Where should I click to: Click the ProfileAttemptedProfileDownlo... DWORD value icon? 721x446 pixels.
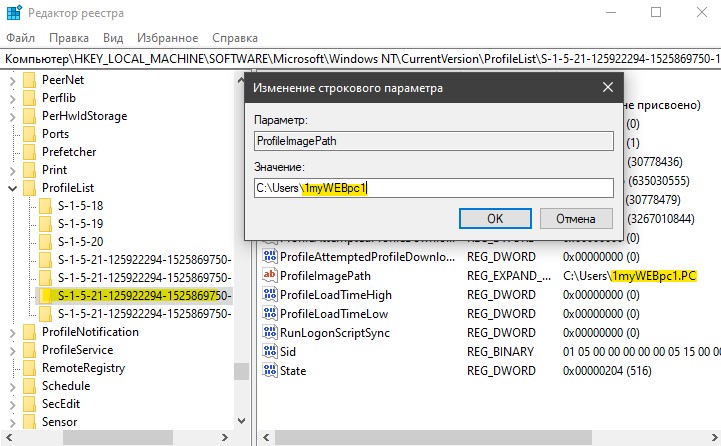pos(270,256)
